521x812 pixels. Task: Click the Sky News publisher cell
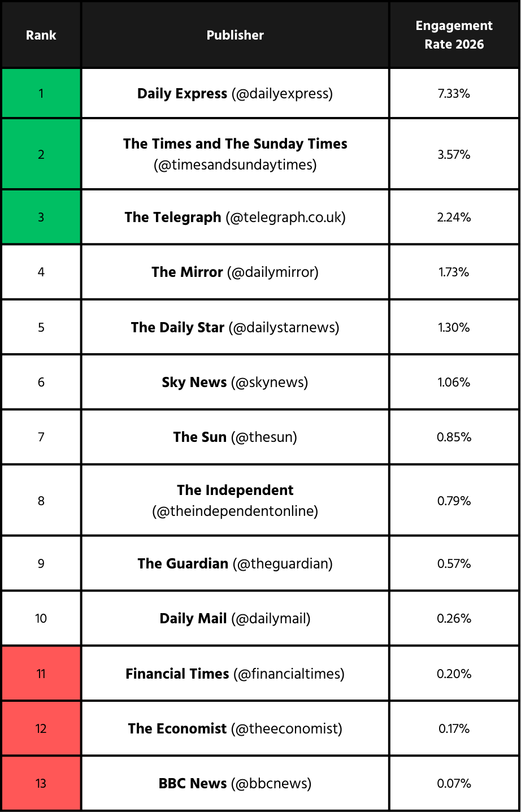coord(235,382)
